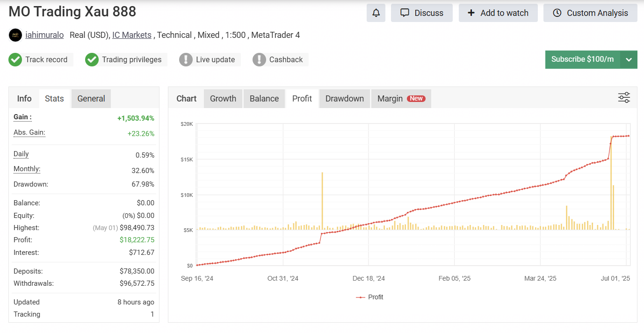Open chart settings sliders icon
This screenshot has width=644, height=333.
(x=624, y=98)
